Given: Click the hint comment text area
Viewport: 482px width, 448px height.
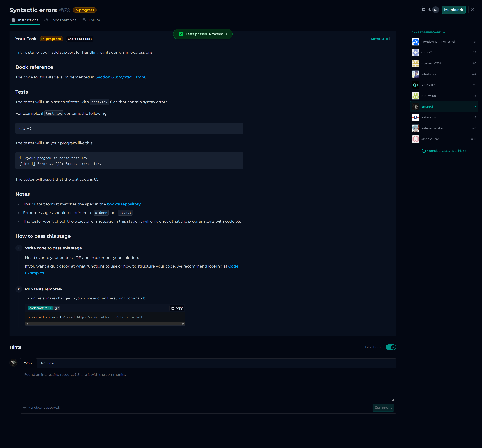Looking at the screenshot, I should [x=208, y=385].
